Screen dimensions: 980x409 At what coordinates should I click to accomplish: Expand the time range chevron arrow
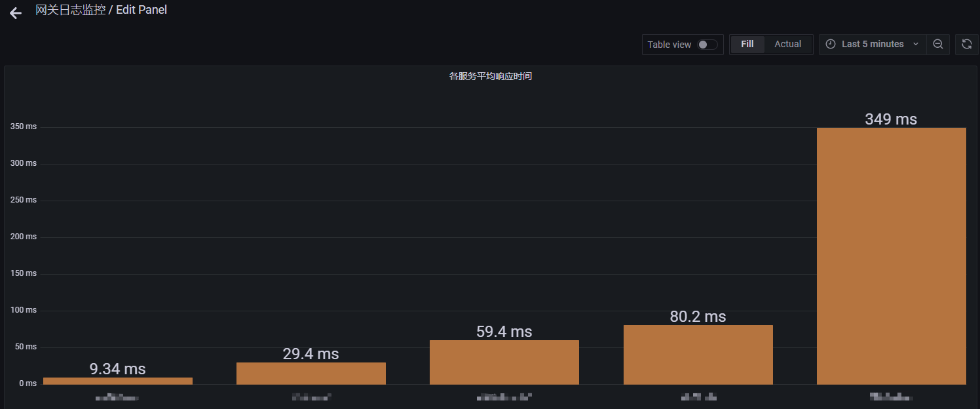(x=915, y=44)
